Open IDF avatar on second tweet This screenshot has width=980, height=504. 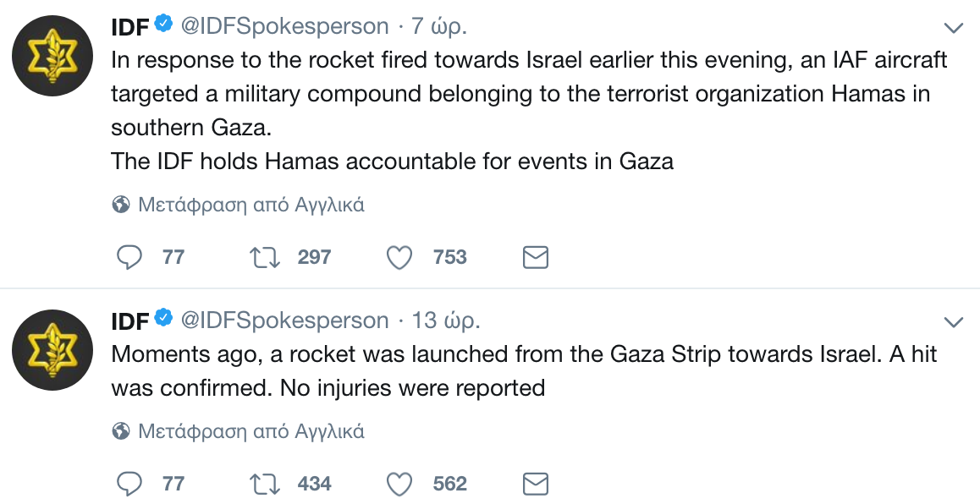[x=48, y=350]
